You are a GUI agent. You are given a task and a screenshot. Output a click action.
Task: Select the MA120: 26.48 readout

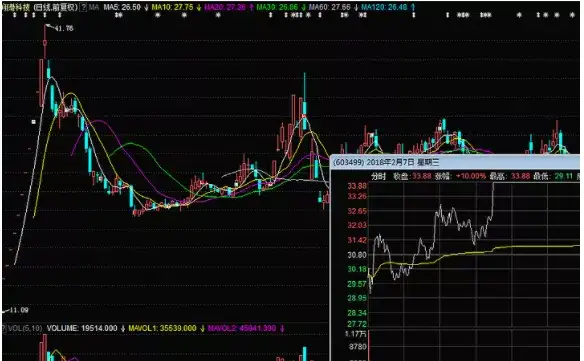coord(384,7)
